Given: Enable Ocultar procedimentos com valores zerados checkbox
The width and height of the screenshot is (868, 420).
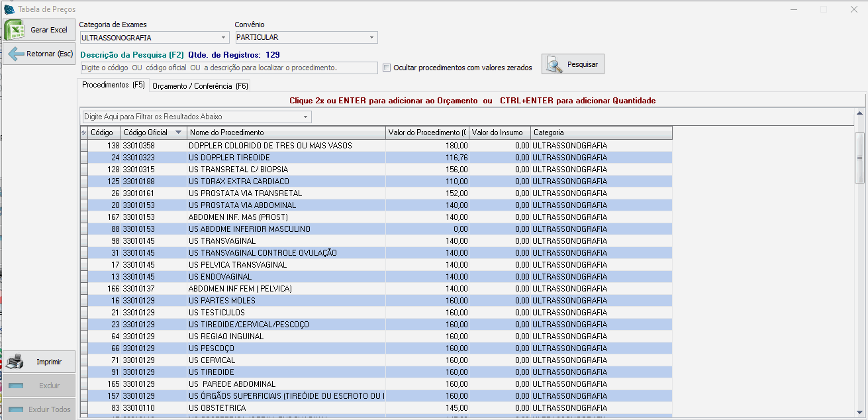Looking at the screenshot, I should click(x=387, y=68).
